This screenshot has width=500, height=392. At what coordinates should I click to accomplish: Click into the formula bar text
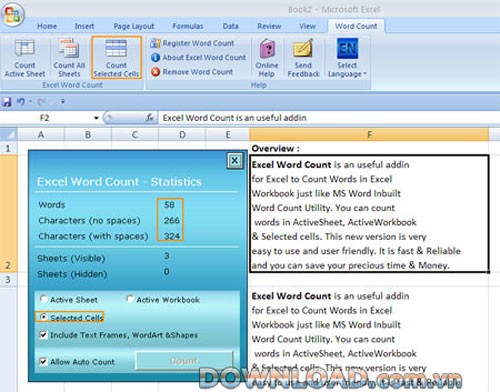(328, 118)
